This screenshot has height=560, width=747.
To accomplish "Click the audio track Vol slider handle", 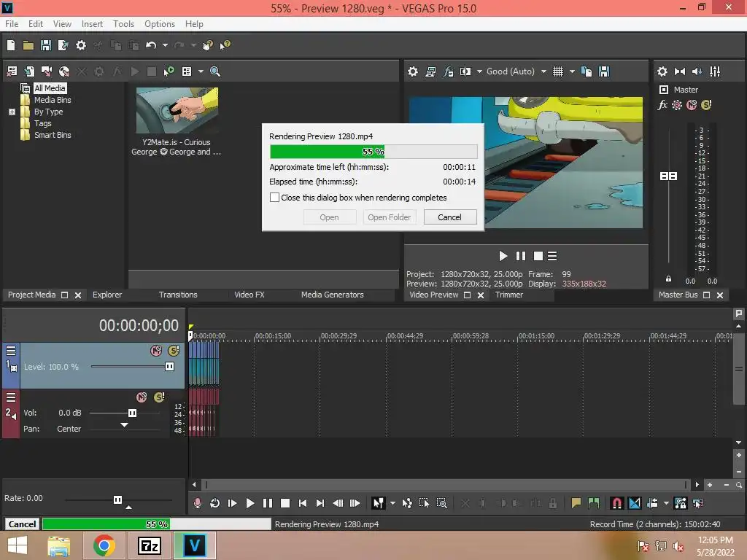I will click(x=133, y=413).
